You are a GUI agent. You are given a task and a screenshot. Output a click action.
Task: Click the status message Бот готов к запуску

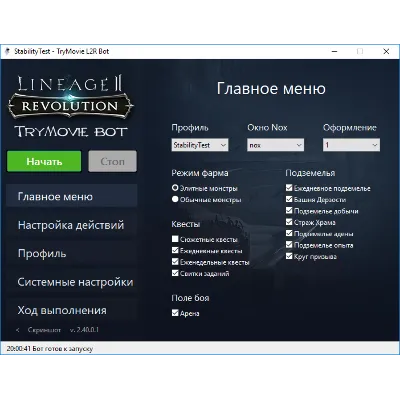(63, 349)
